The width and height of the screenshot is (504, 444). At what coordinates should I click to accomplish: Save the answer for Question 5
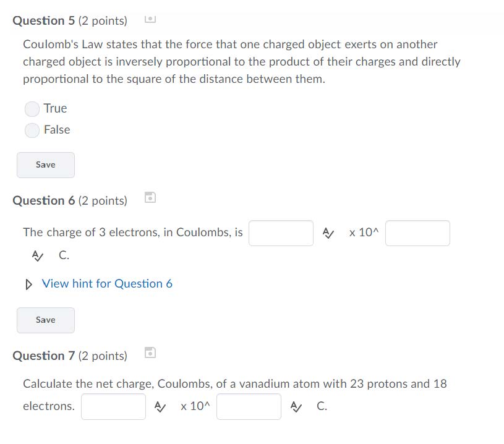click(x=46, y=165)
